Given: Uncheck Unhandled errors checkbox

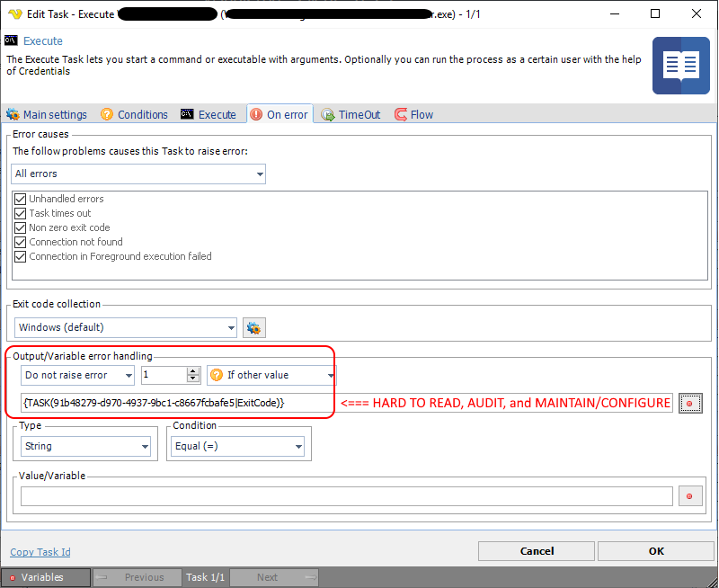Looking at the screenshot, I should pos(21,199).
